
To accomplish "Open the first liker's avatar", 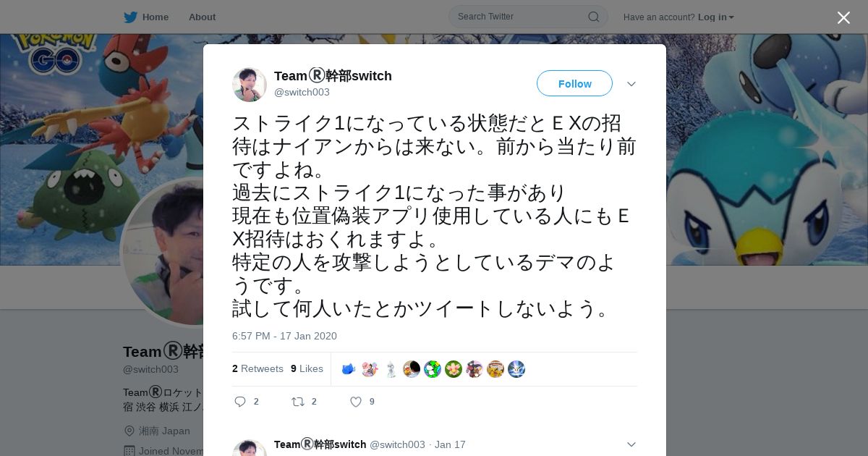I will [349, 369].
